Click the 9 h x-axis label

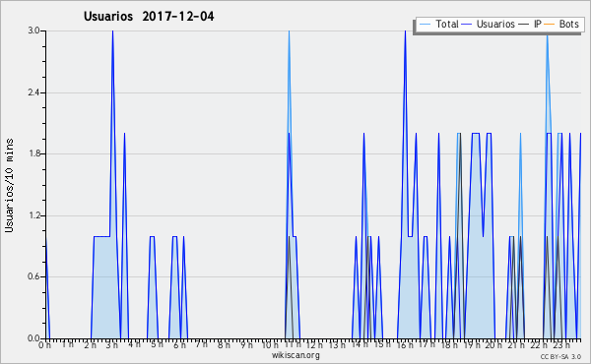coord(247,344)
